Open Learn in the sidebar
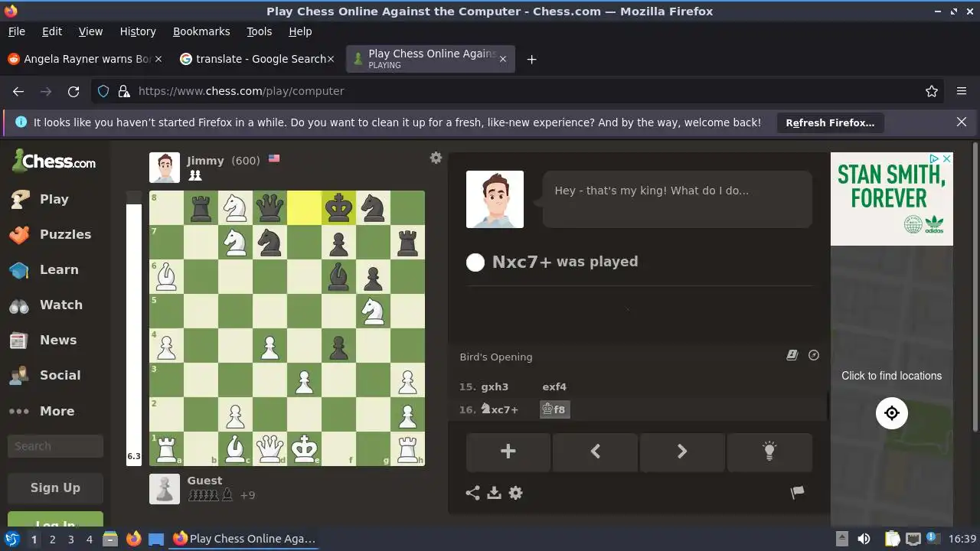The height and width of the screenshot is (551, 980). [54, 269]
